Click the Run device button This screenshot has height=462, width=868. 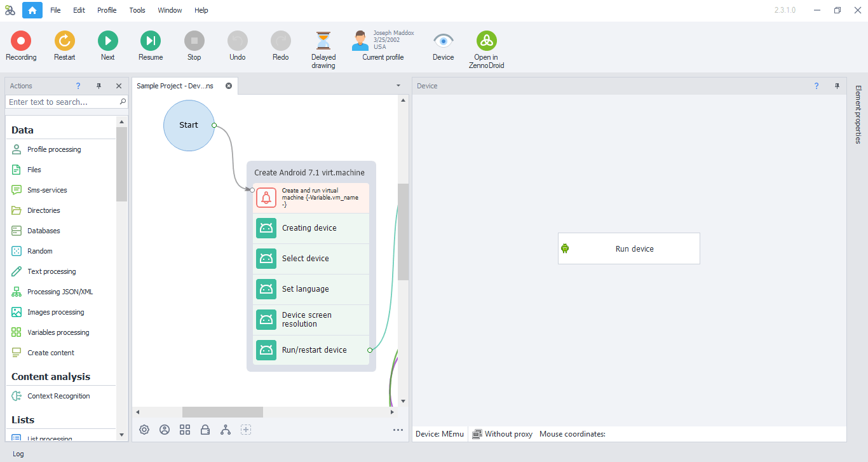coord(629,248)
